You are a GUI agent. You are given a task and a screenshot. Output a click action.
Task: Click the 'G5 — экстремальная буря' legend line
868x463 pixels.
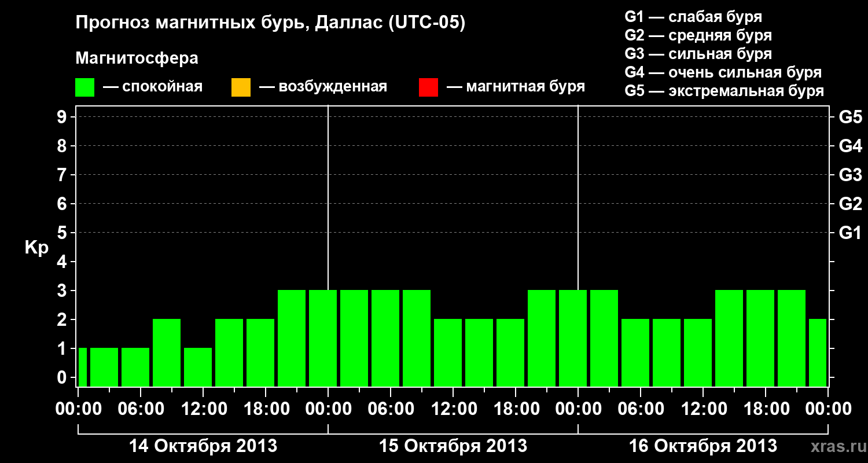(724, 91)
